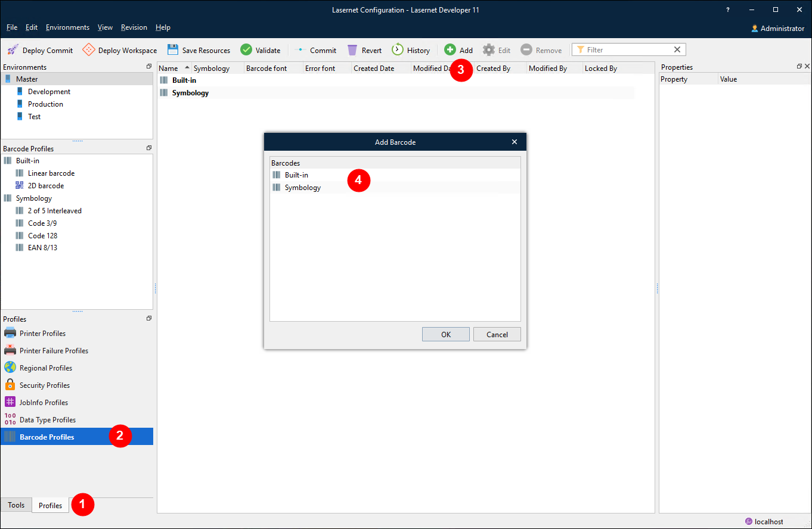Open the File menu

coord(12,27)
